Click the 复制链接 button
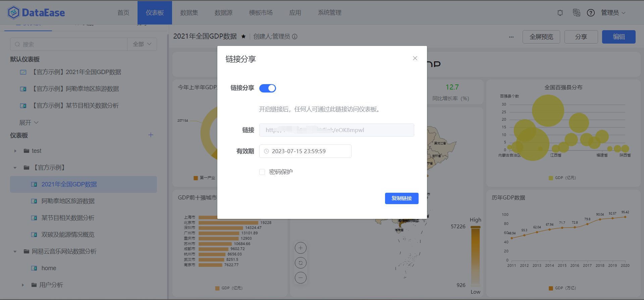 402,198
